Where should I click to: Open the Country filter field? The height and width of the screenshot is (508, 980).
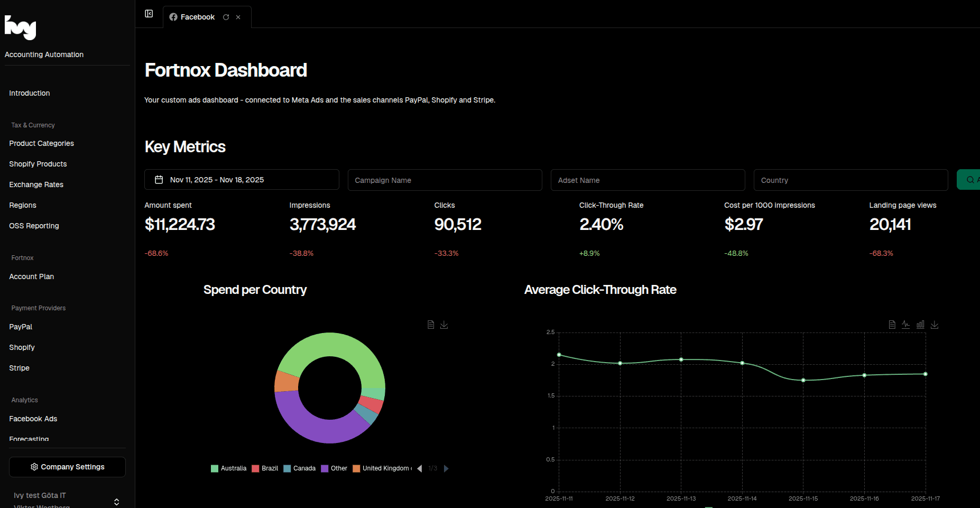pos(850,180)
